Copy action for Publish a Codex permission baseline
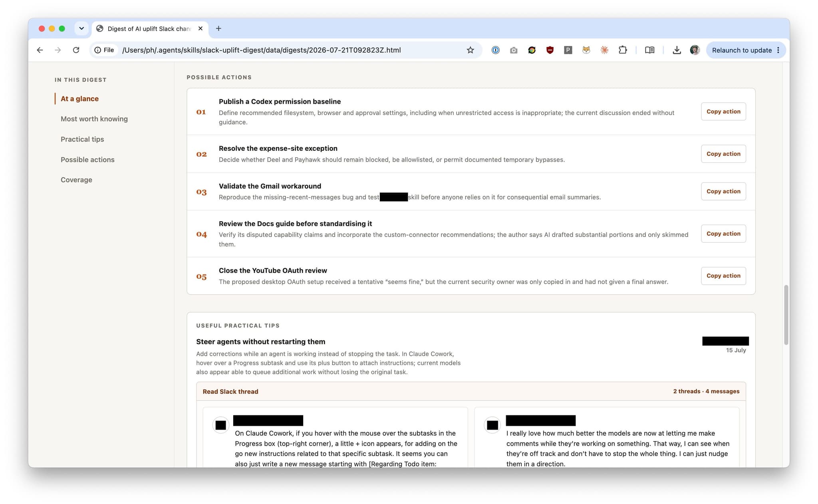The height and width of the screenshot is (504, 818). point(723,111)
